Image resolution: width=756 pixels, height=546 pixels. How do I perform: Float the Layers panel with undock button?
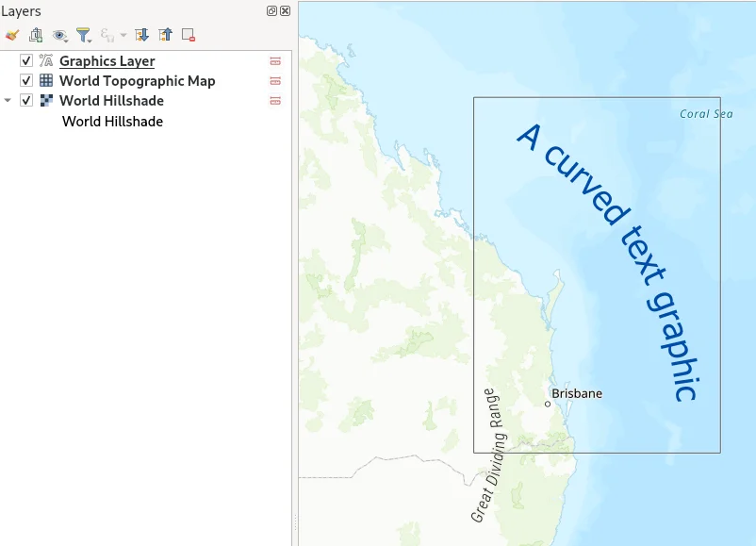[x=271, y=11]
